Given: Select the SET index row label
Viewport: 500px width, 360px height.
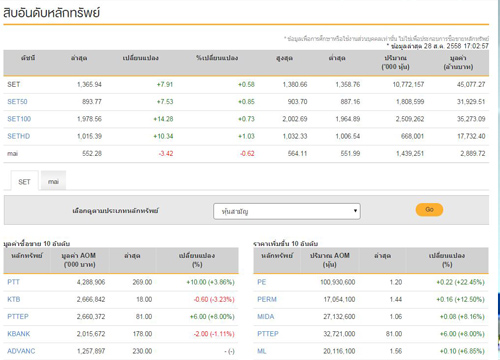Looking at the screenshot, I should click(14, 84).
